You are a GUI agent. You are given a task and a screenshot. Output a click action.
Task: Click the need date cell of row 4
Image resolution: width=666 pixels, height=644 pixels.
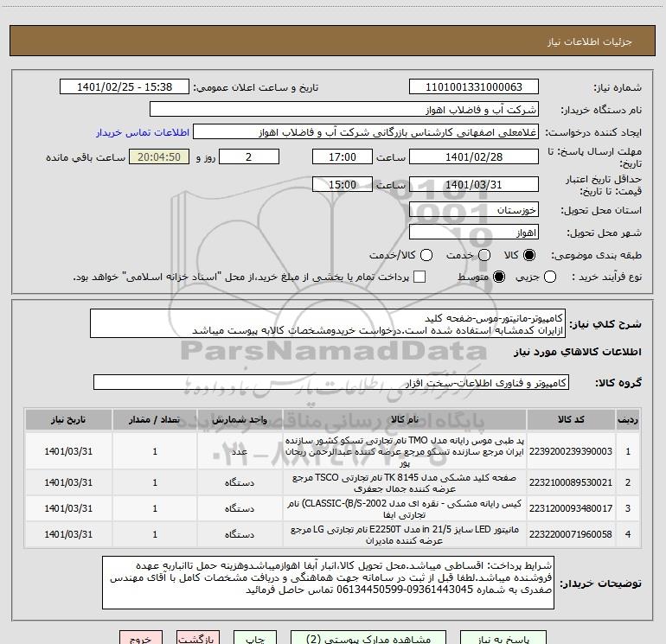click(x=68, y=534)
